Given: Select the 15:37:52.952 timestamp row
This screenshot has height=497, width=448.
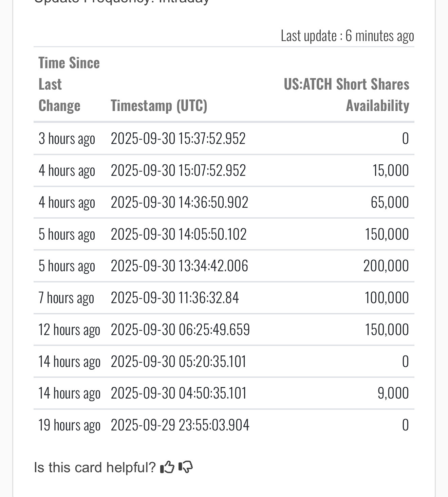Looking at the screenshot, I should pyautogui.click(x=178, y=139).
